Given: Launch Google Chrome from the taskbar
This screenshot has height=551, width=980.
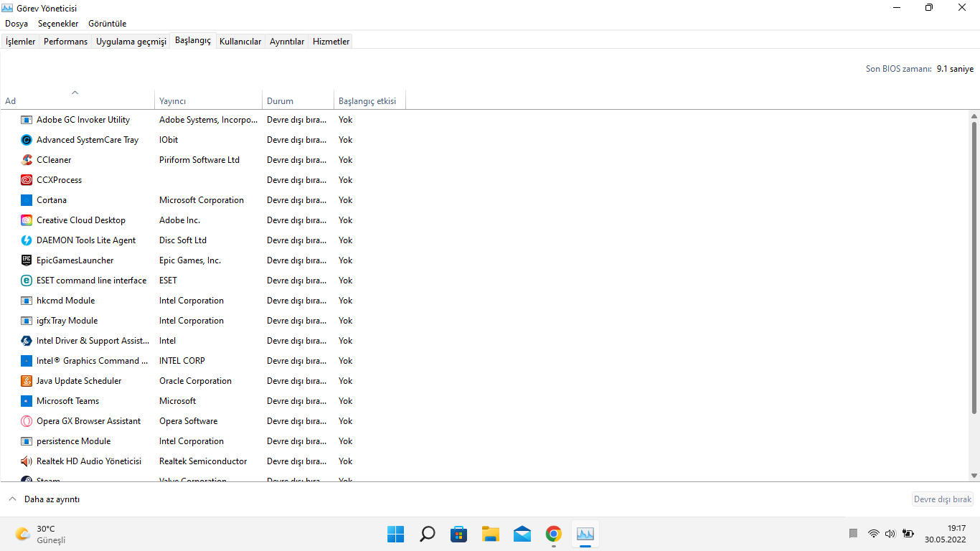Looking at the screenshot, I should [x=553, y=534].
